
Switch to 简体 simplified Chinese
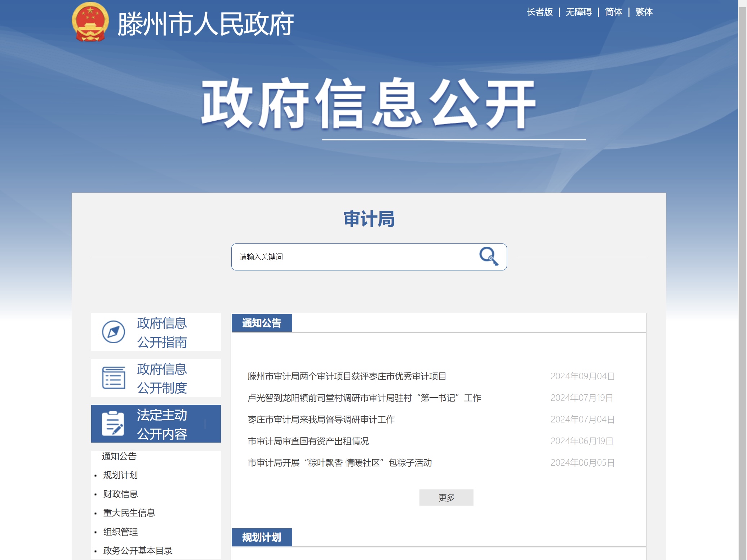point(613,12)
